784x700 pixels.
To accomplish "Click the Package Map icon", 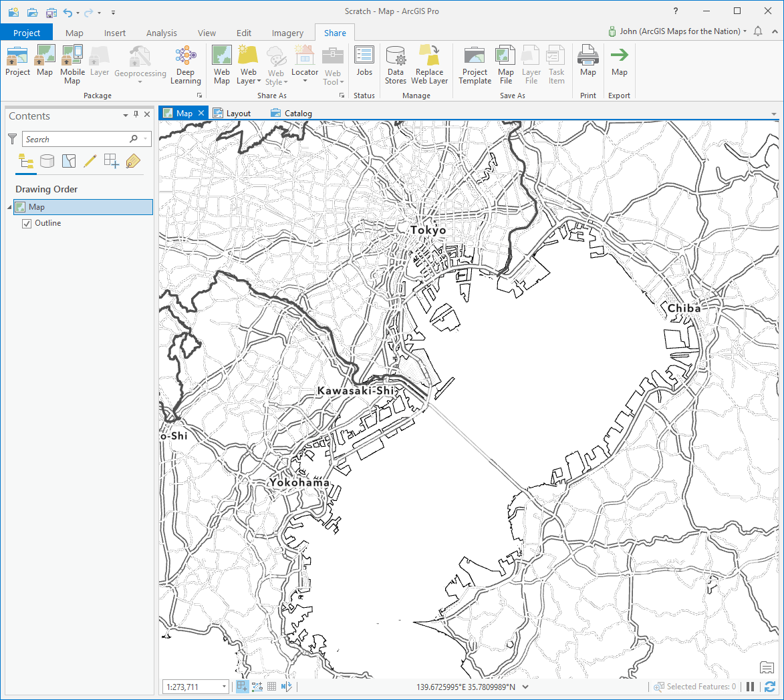I will (45, 55).
